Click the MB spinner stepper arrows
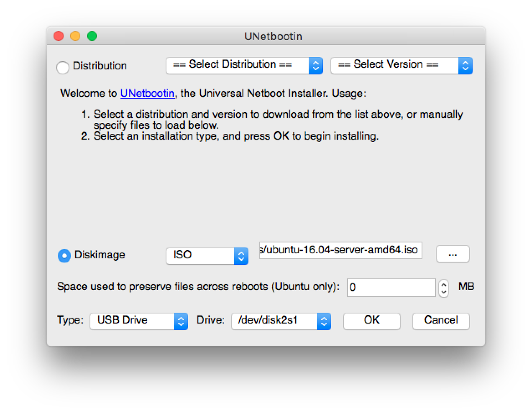The height and width of the screenshot is (413, 532). (444, 288)
